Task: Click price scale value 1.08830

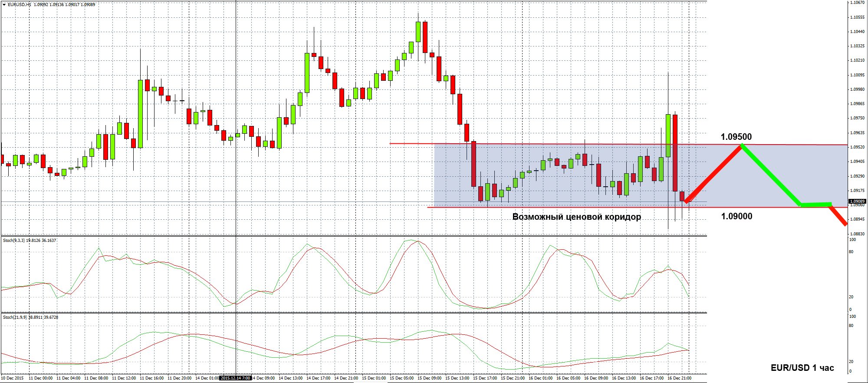Action: click(x=857, y=234)
